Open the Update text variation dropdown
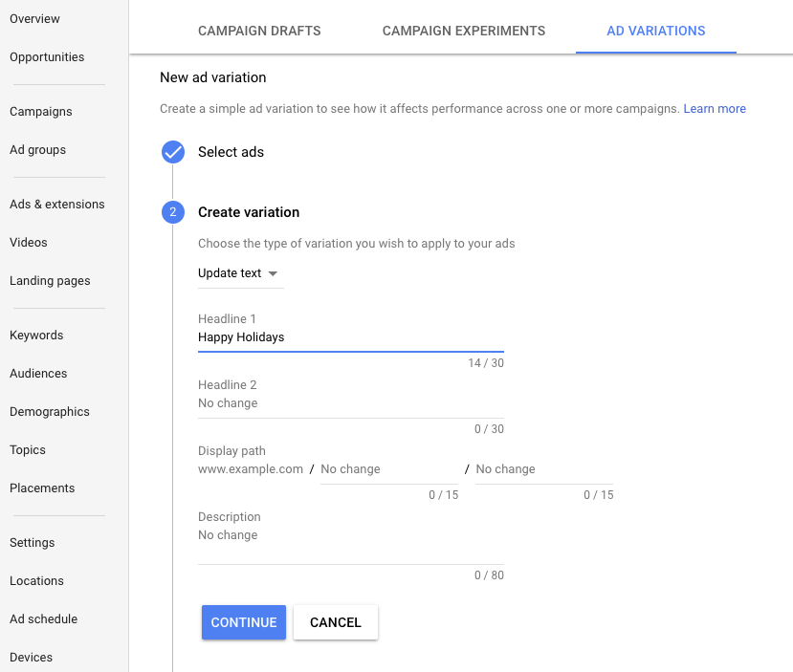The width and height of the screenshot is (793, 672). click(239, 273)
